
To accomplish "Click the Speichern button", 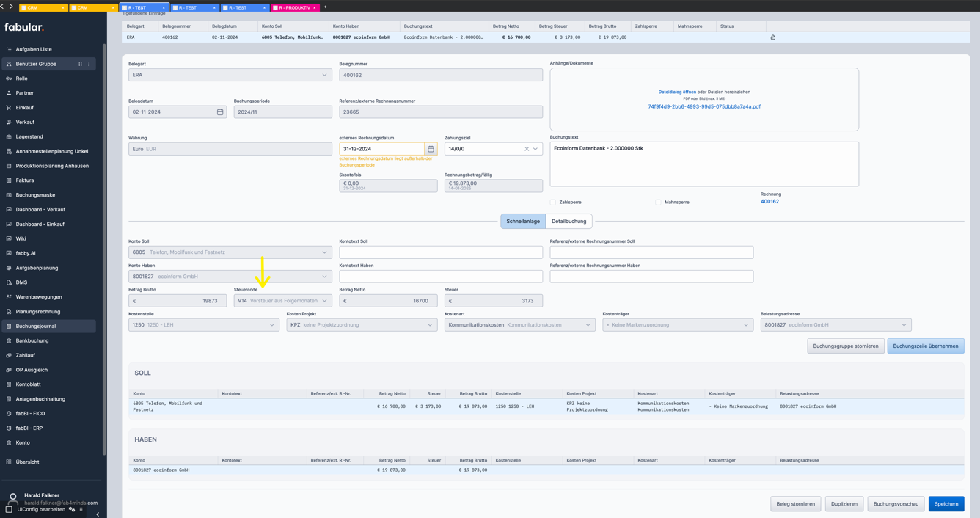I will click(x=946, y=504).
